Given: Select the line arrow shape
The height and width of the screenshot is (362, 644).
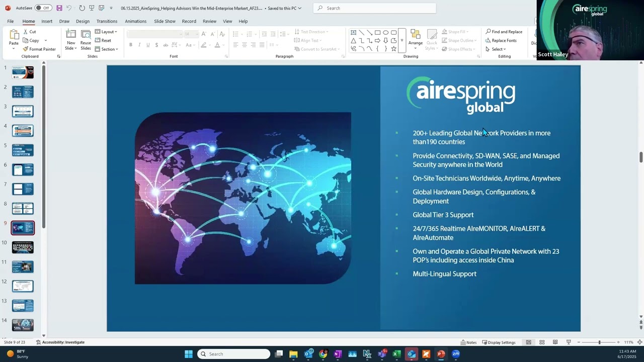Looking at the screenshot, I should (x=369, y=33).
